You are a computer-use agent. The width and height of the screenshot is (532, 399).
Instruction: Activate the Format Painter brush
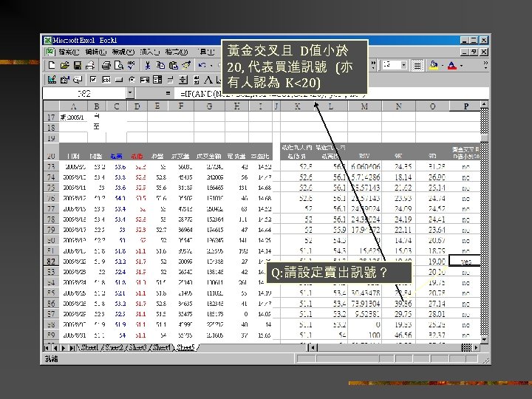[186, 65]
